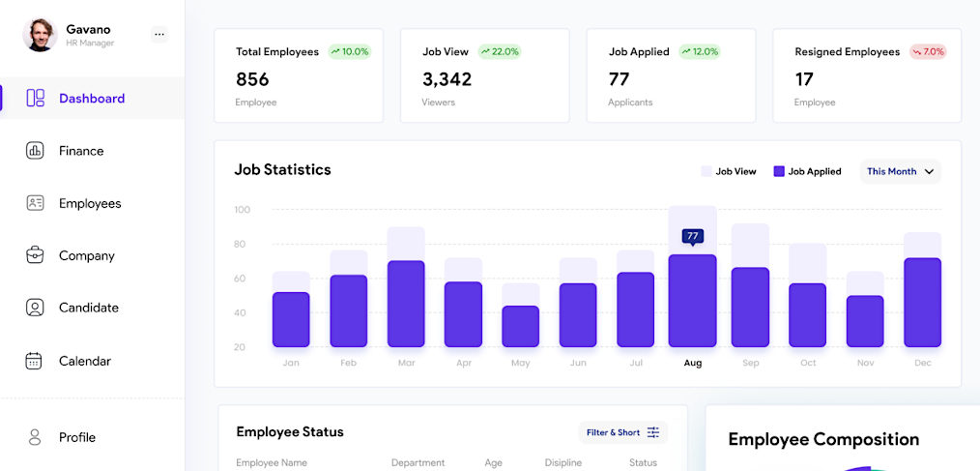
Task: Click the Dashboard grid icon in sidebar
Action: 35,98
